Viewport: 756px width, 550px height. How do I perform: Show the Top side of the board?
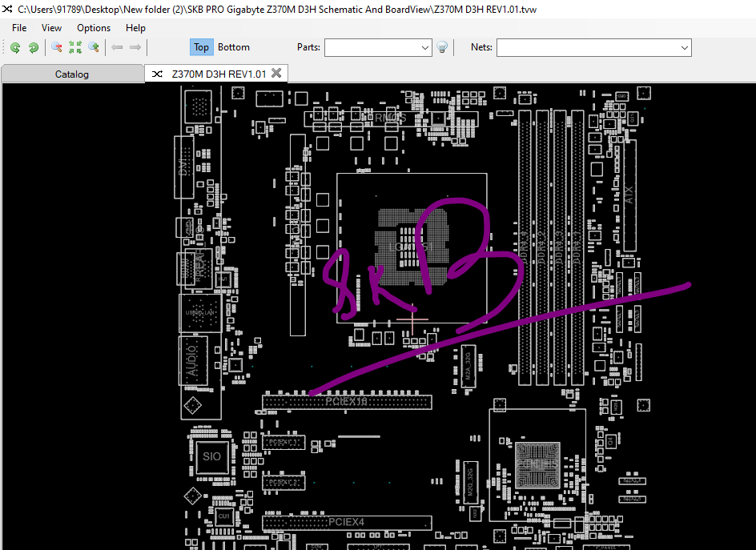[201, 47]
